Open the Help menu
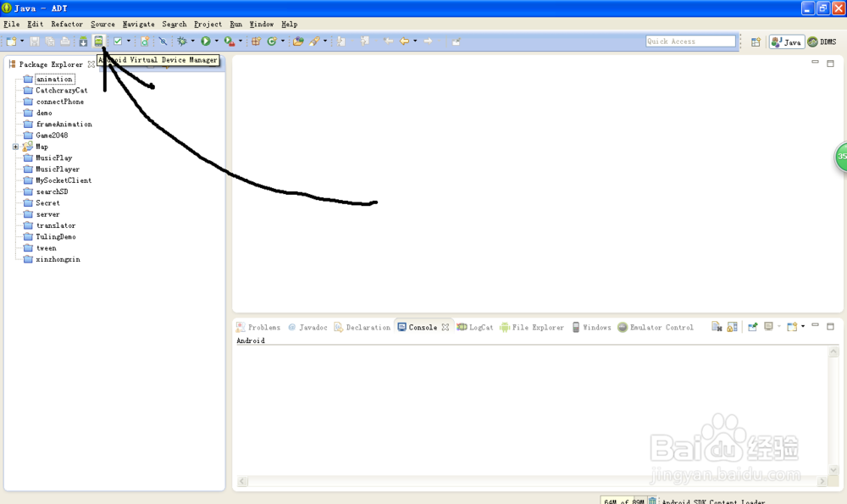 pyautogui.click(x=289, y=24)
